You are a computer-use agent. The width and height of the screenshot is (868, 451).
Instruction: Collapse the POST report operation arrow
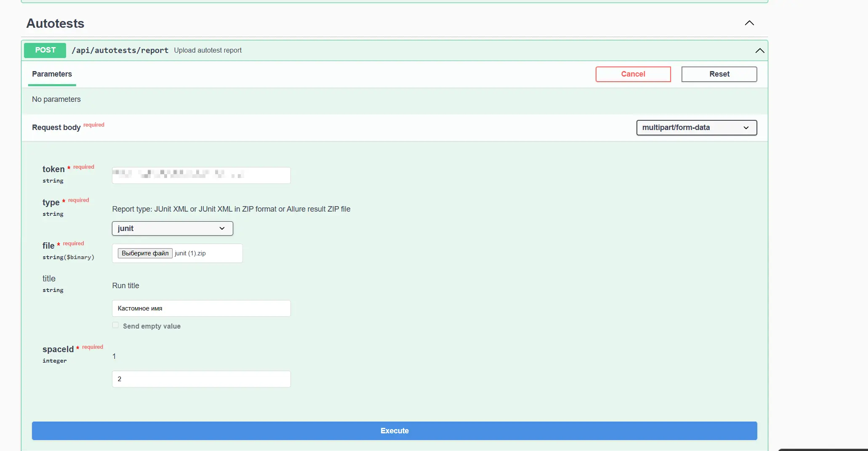click(x=759, y=50)
